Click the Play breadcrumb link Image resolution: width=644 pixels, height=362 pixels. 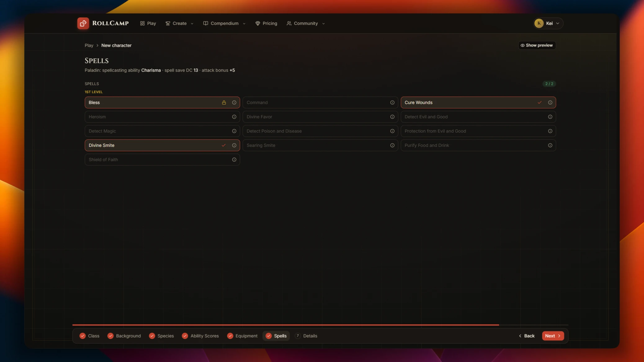89,45
